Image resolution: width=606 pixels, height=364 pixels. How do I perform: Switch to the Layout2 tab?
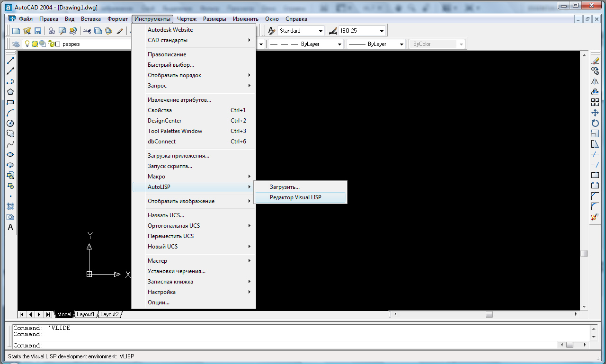[x=109, y=314]
